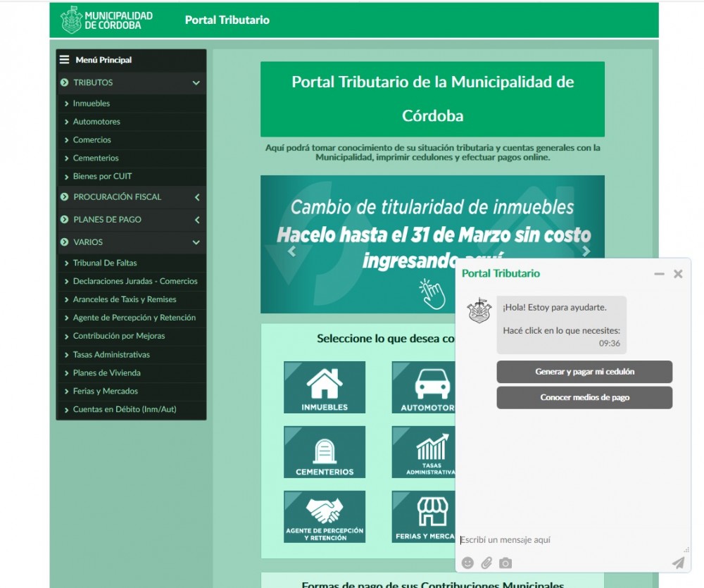
Task: Select Bienes por CUIT in sidebar
Action: click(x=102, y=176)
